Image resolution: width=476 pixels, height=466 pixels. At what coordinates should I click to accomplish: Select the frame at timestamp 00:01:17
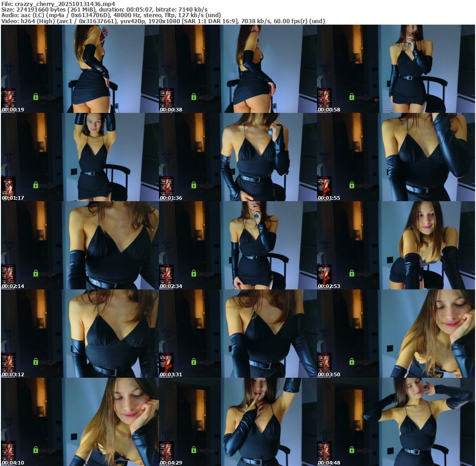pyautogui.click(x=79, y=157)
